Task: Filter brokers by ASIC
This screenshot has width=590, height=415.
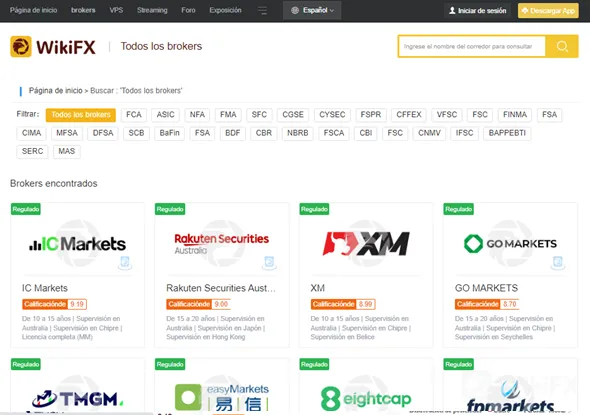Action: 166,115
